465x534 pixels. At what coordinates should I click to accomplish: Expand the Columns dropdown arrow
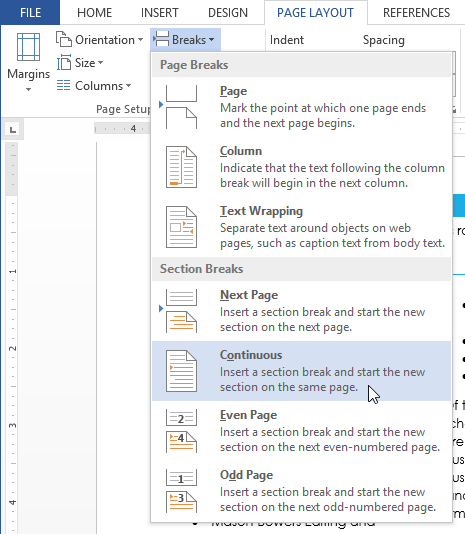point(128,85)
